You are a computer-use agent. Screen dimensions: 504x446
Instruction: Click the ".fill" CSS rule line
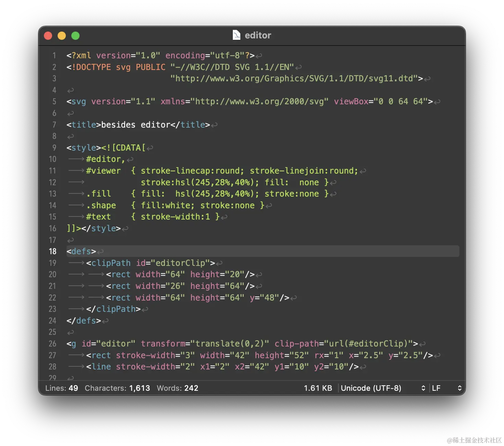pos(202,194)
